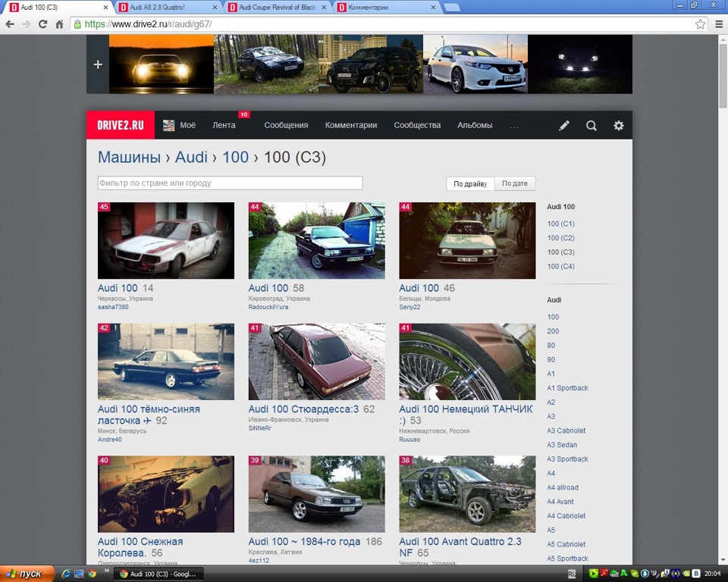The width and height of the screenshot is (728, 582).
Task: Open the Chrome menu hamburger icon
Action: (x=719, y=24)
